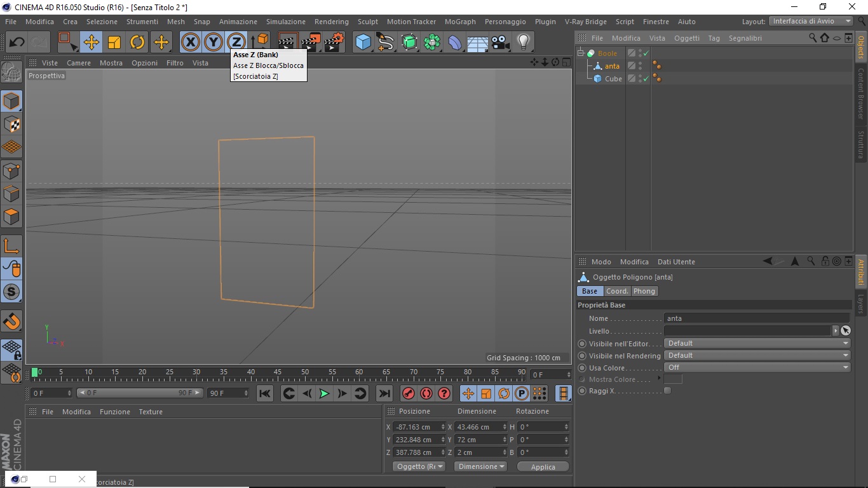This screenshot has width=868, height=488.
Task: Click the Undo arrow icon
Action: click(x=17, y=43)
